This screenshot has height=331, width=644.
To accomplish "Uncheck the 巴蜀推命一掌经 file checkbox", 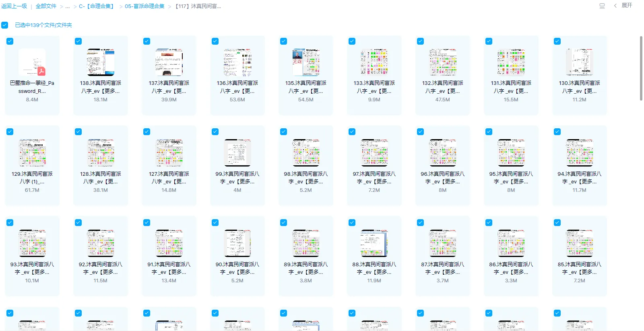I will 10,41.
